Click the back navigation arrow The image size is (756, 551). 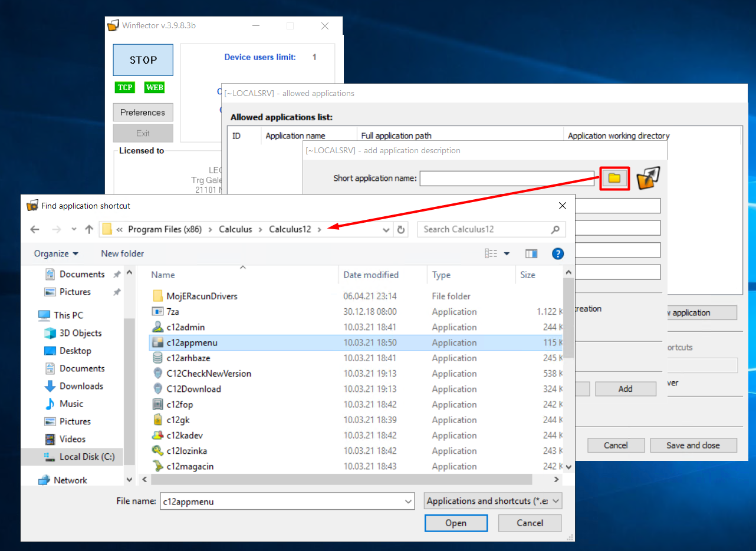point(35,230)
